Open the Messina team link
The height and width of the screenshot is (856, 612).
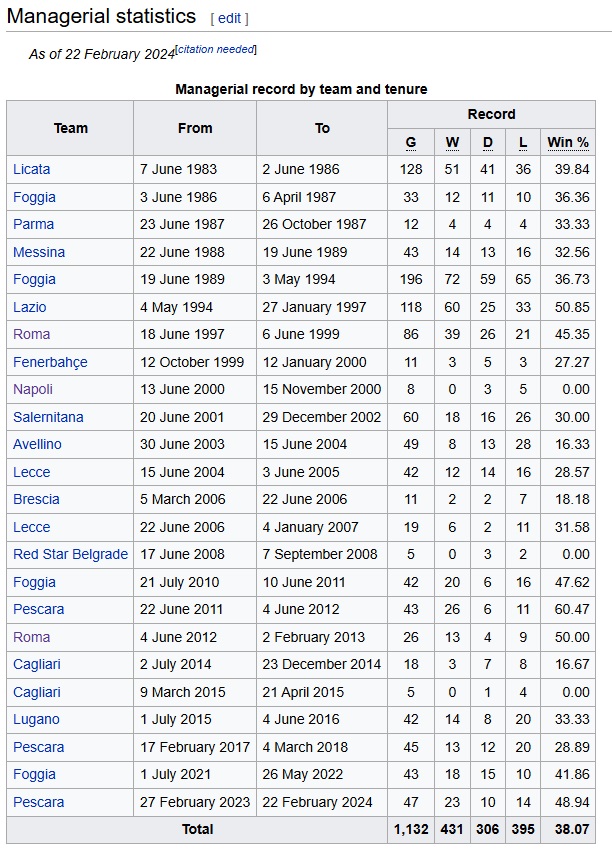tap(39, 252)
